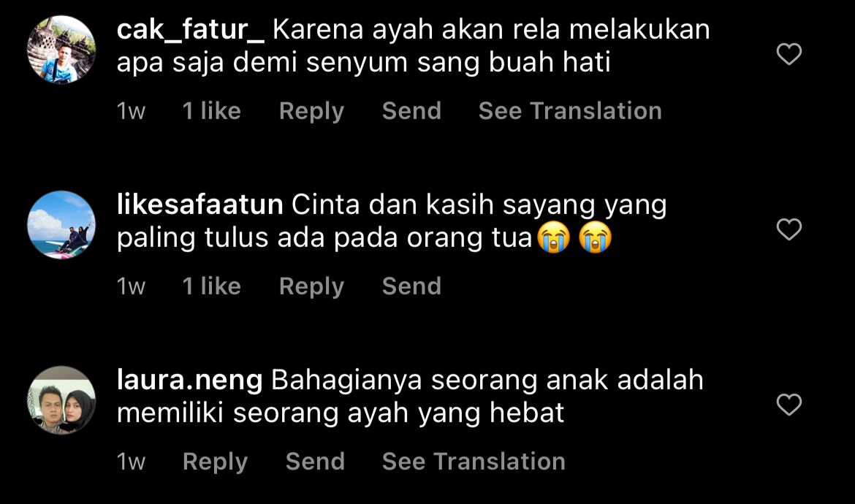Open the cak_fatur_ username link
The height and width of the screenshot is (504, 855).
point(190,30)
